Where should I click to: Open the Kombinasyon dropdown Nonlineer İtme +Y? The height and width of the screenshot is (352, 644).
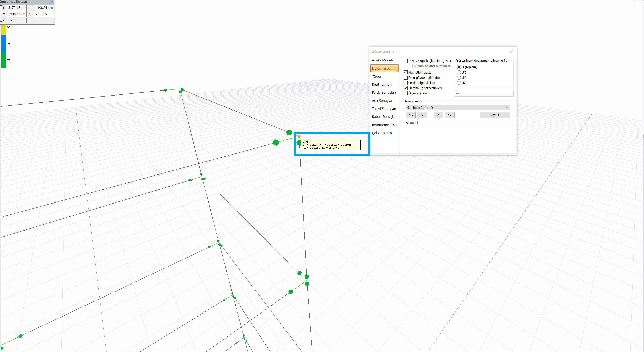coord(457,108)
